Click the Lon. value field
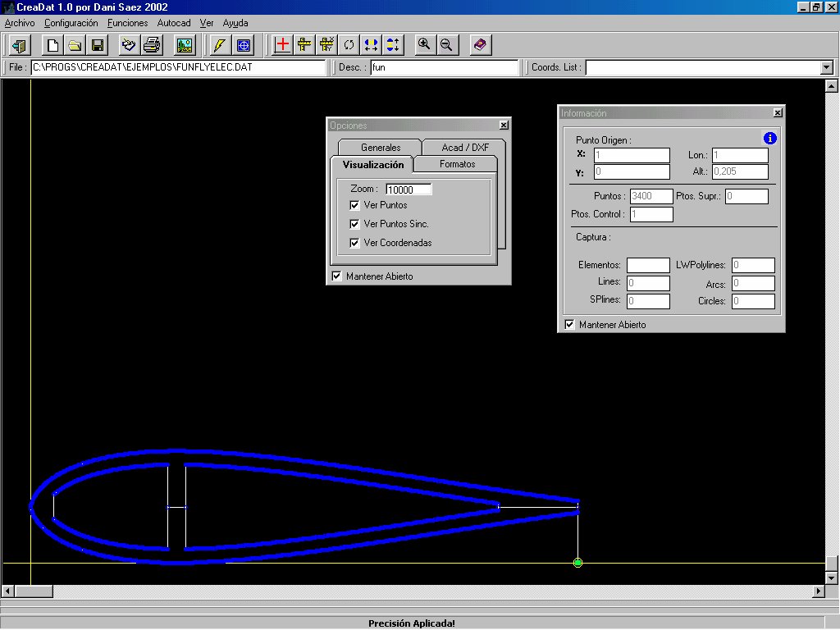Viewport: 840px width, 630px height. point(740,155)
